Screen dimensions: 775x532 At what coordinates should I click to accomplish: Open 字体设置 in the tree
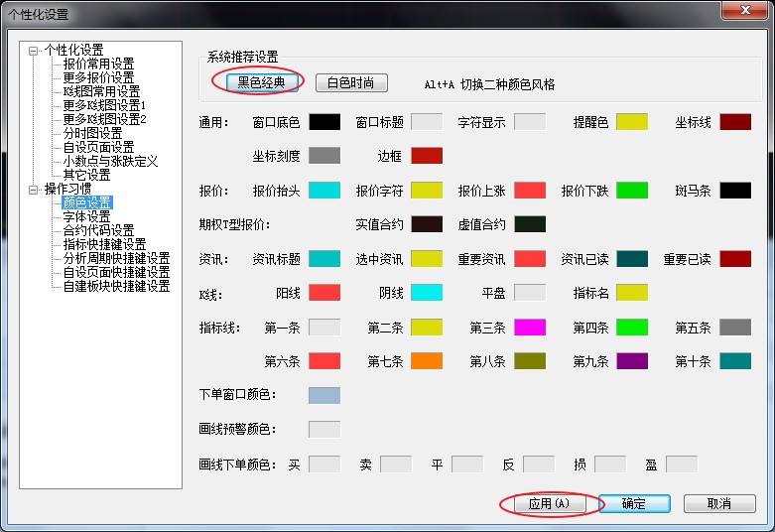pyautogui.click(x=86, y=216)
